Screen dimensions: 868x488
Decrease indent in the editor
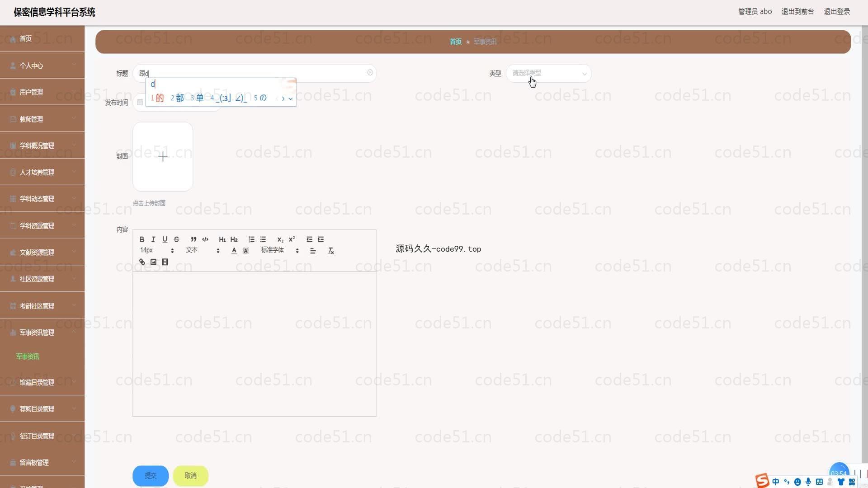[309, 239]
